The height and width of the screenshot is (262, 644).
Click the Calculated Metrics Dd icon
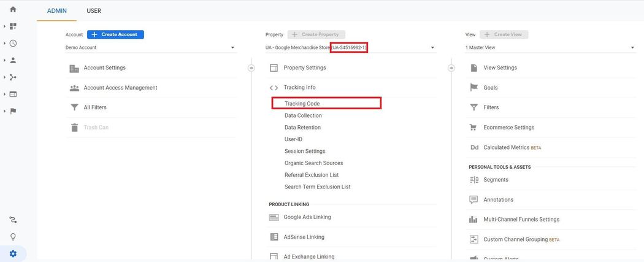click(x=474, y=147)
